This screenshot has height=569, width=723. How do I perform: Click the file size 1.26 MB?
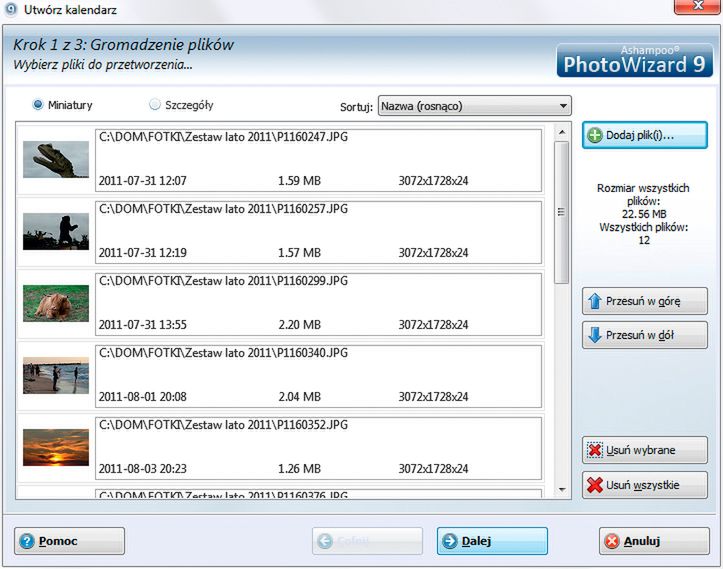point(299,468)
